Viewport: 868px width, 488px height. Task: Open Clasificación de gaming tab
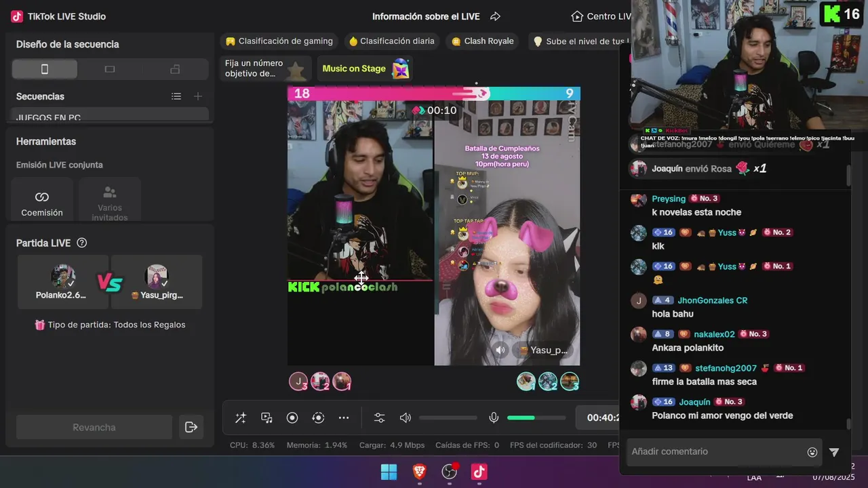279,41
